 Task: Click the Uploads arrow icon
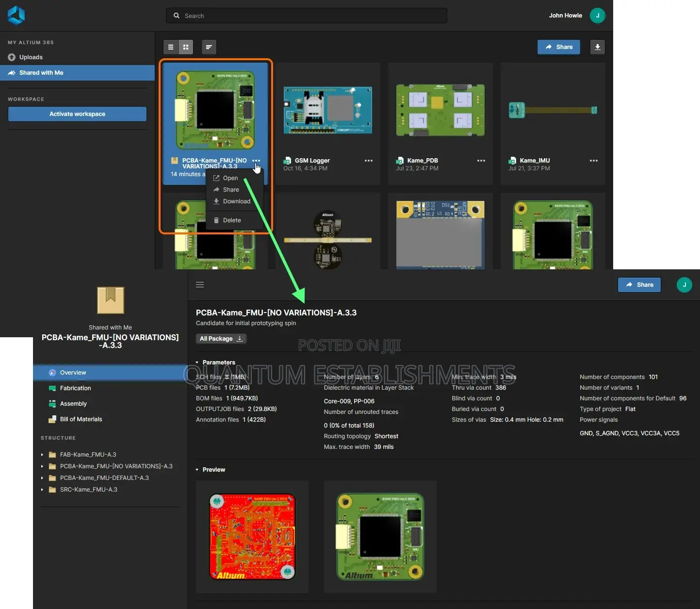(x=12, y=57)
